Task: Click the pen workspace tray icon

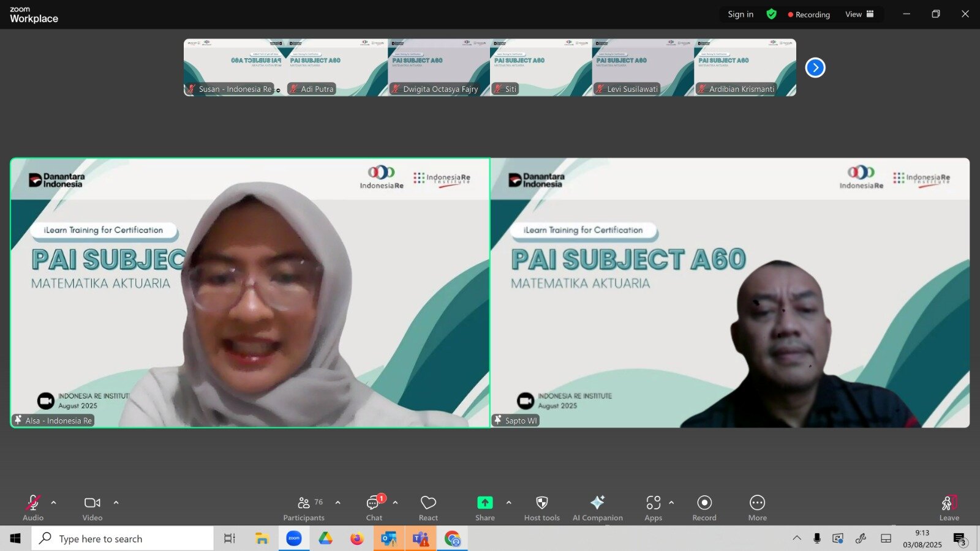Action: coord(861,539)
